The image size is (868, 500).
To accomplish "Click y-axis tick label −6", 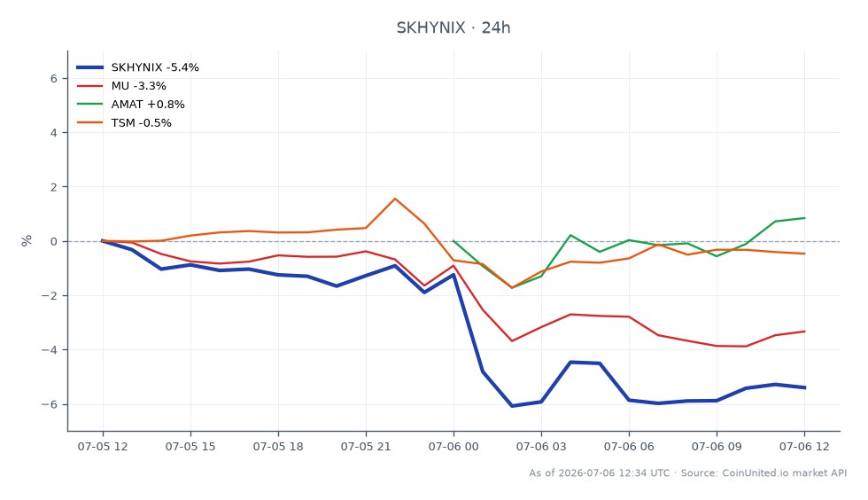I will click(50, 404).
